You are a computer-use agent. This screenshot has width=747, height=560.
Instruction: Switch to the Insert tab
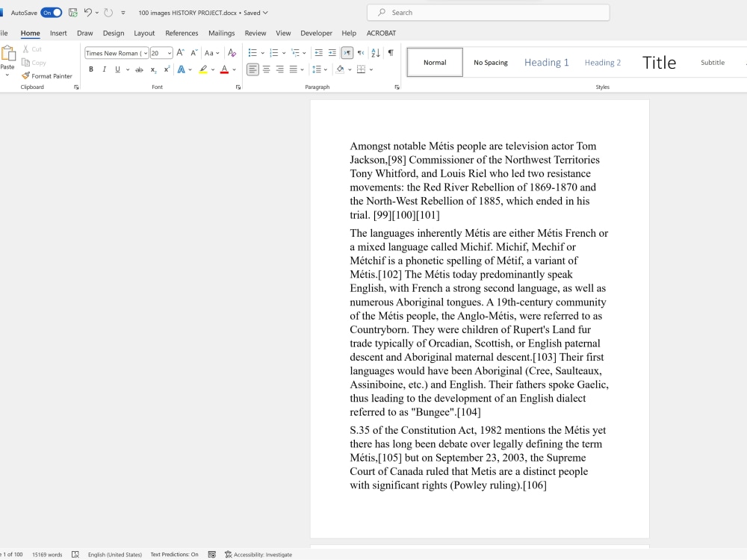click(x=58, y=34)
